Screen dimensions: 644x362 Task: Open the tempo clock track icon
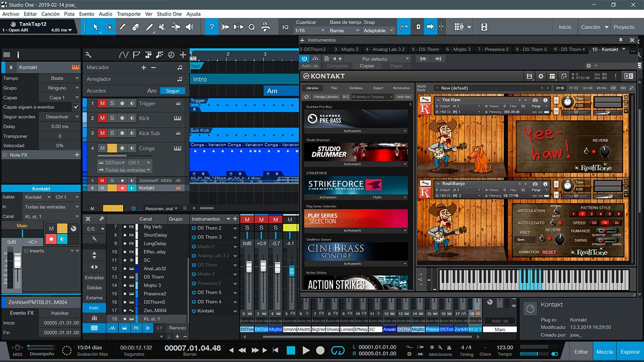171,55
